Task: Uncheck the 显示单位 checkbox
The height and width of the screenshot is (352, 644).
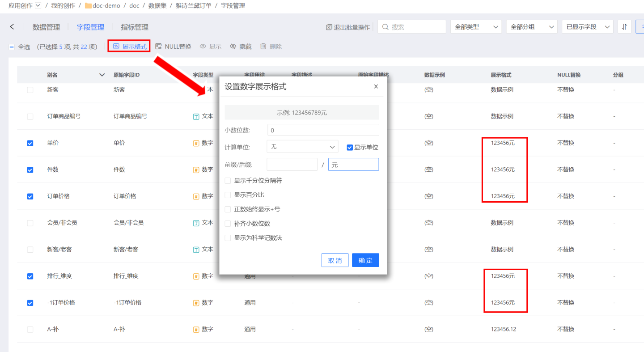Action: click(350, 147)
